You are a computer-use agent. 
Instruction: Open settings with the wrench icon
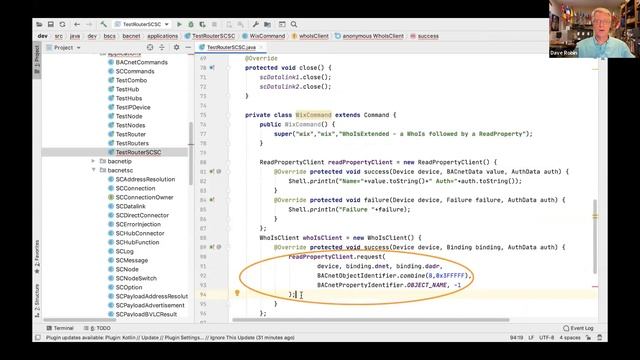pos(256,24)
